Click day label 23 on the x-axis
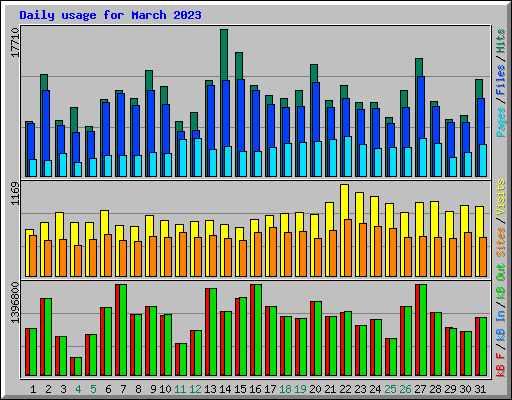Viewport: 512px width, 400px height. point(360,389)
